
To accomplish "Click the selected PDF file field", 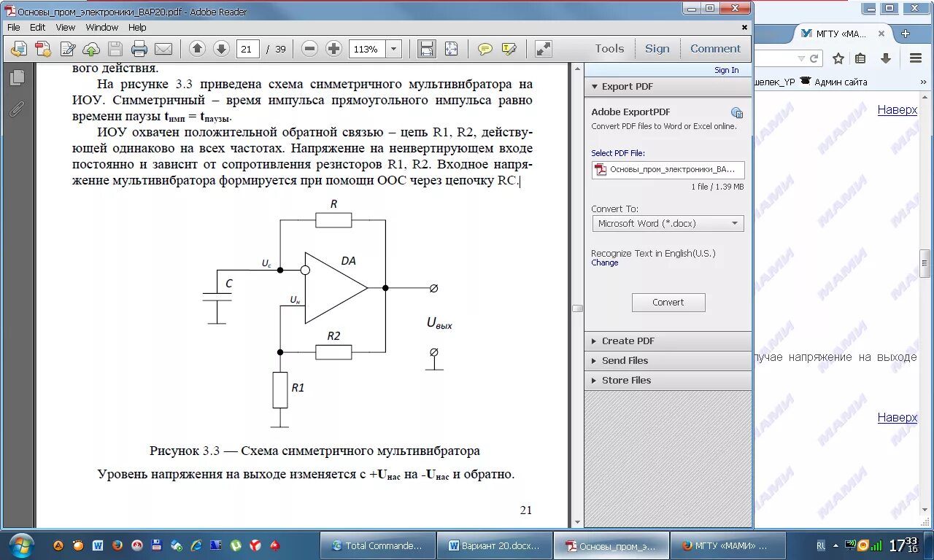I will (x=668, y=170).
